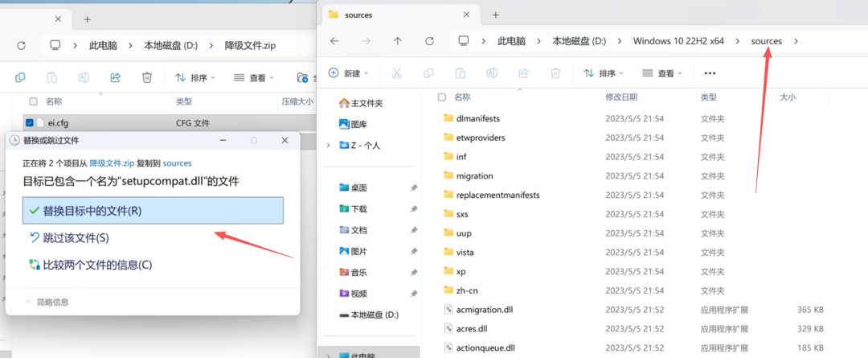Screen dimensions: 868x358
Task: Toggle select-all checkbox in sources file list
Action: pos(441,97)
